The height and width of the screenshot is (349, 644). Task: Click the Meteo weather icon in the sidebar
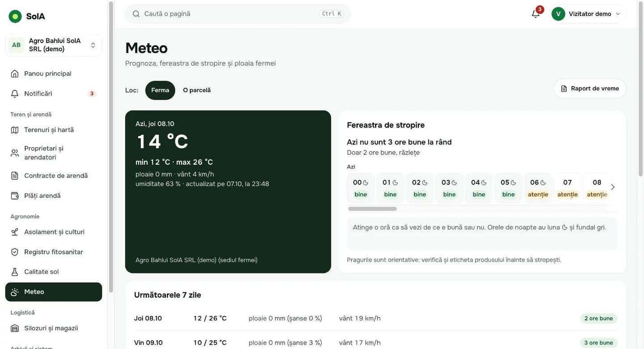tap(15, 292)
